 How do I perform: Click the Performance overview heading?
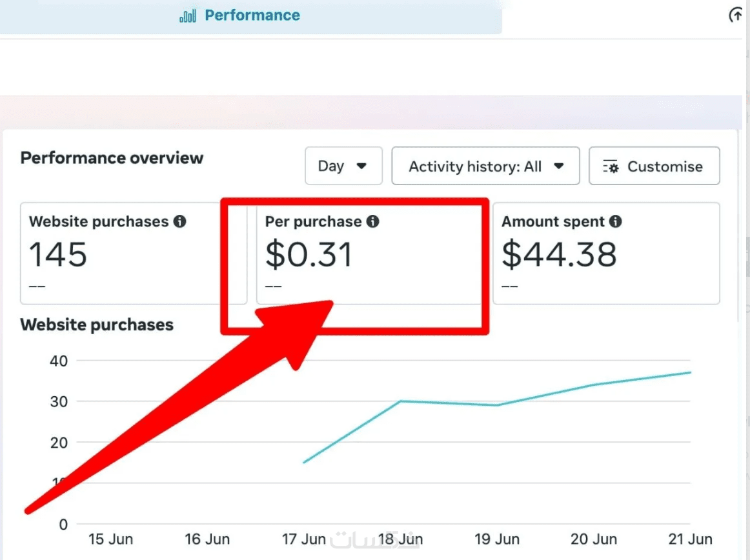(112, 158)
